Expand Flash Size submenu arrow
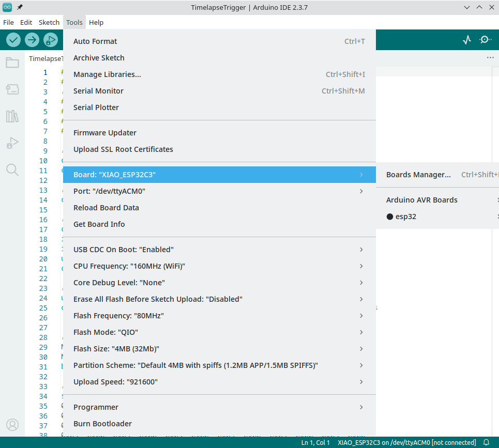 [361, 349]
